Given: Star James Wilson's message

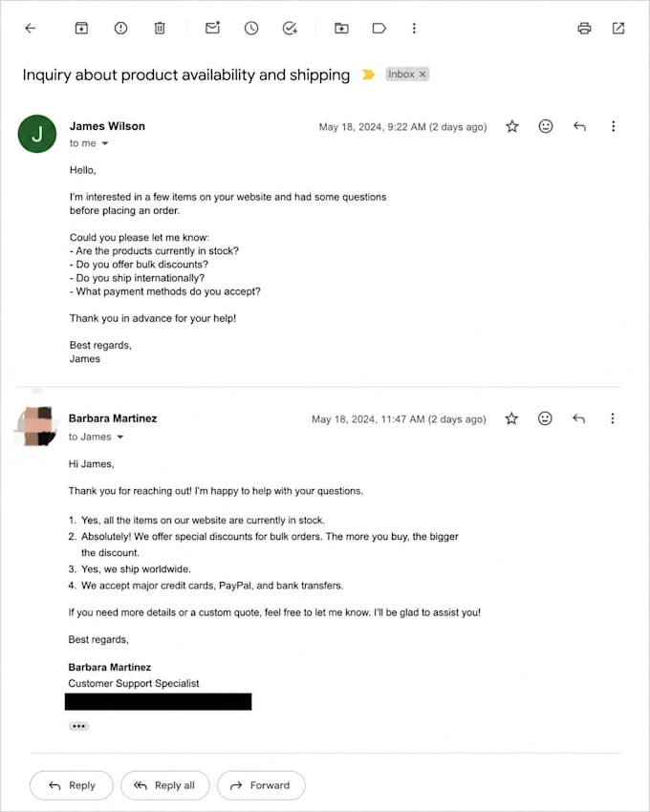Looking at the screenshot, I should pos(512,126).
